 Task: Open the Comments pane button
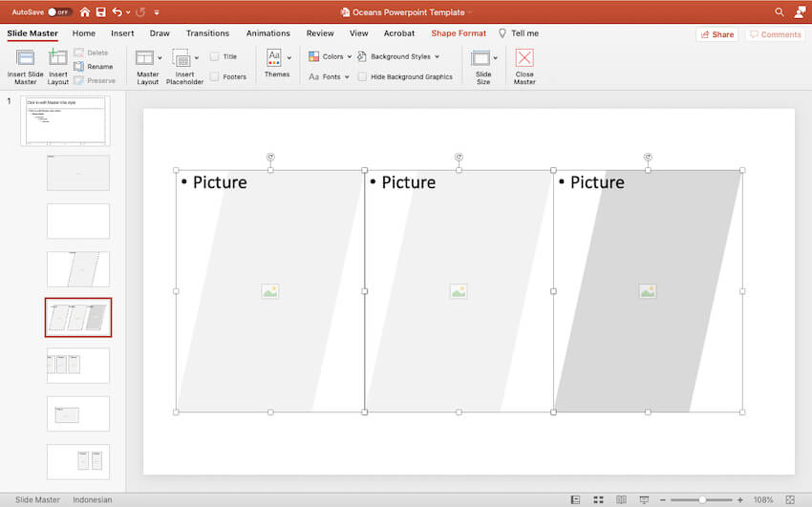pyautogui.click(x=775, y=34)
